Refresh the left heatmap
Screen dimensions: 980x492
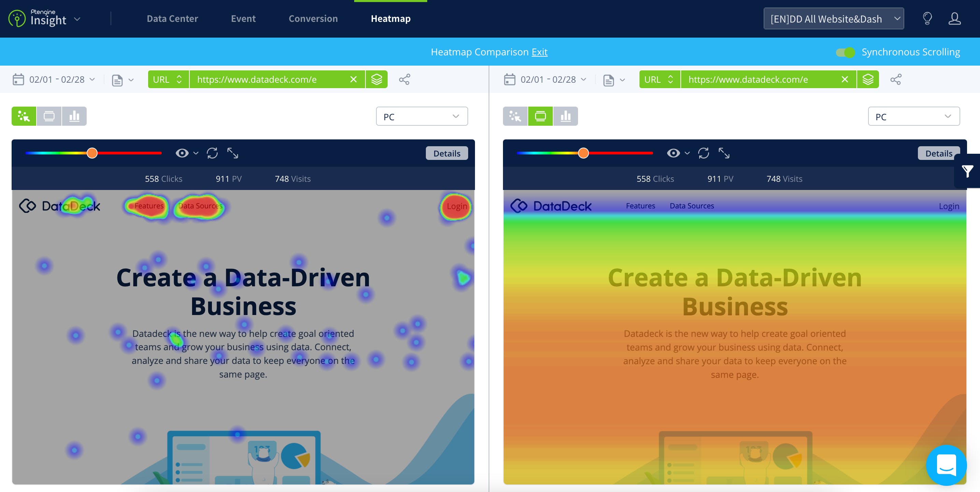point(212,153)
